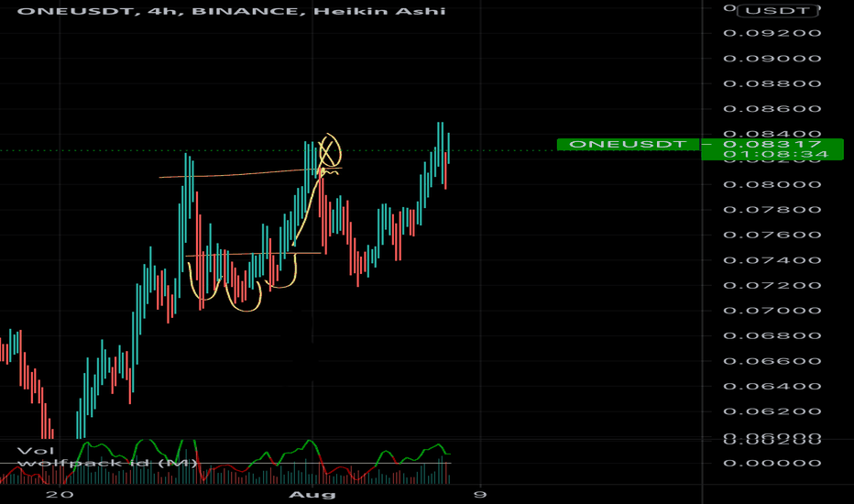
Task: Click the 0.08800 price axis label
Action: point(772,83)
